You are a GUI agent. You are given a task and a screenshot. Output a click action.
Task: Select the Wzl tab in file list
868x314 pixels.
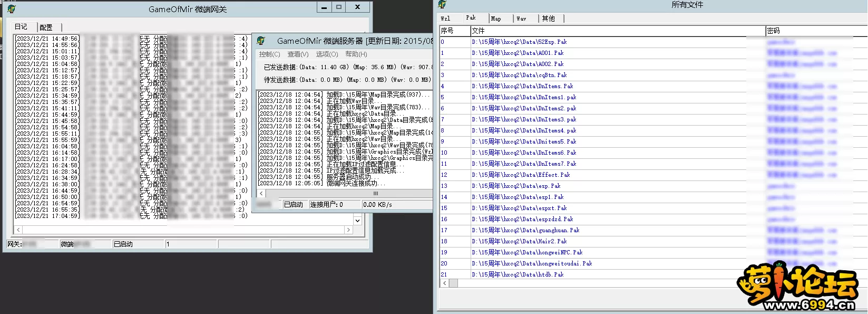click(x=446, y=18)
